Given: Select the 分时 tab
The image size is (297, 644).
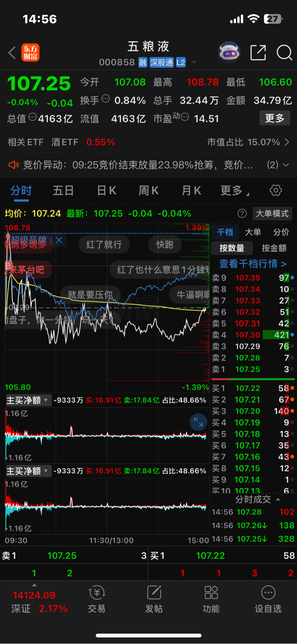Looking at the screenshot, I should [21, 190].
